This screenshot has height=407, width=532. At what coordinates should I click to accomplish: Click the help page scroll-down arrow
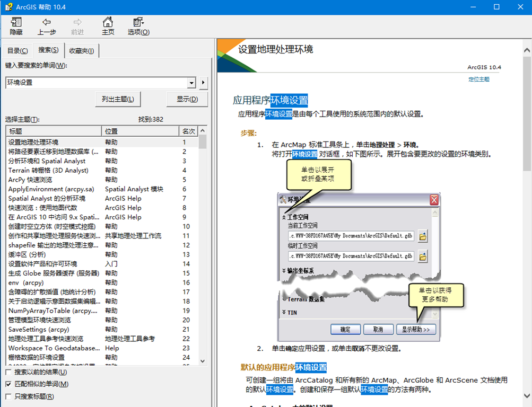[x=527, y=395]
